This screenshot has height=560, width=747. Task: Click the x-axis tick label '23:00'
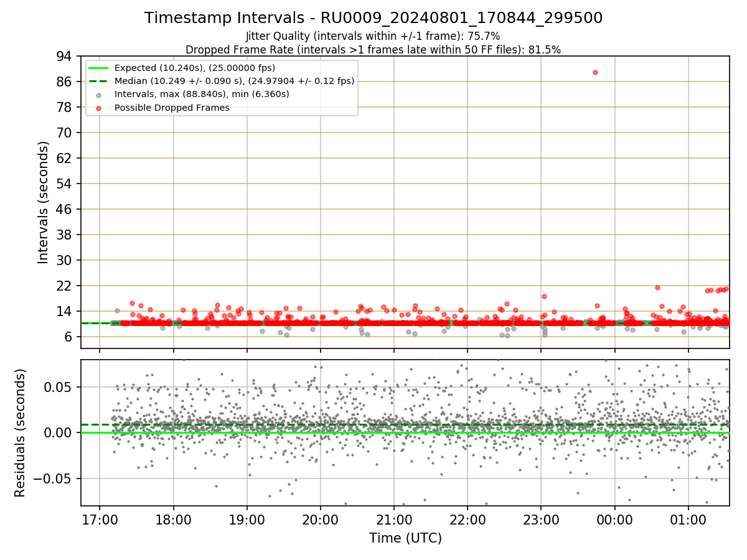541,519
